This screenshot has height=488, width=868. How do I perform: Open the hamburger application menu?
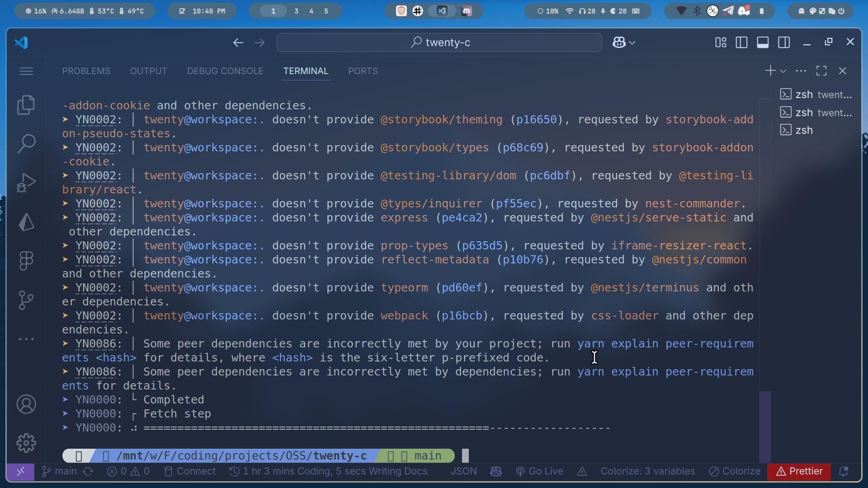tap(26, 71)
